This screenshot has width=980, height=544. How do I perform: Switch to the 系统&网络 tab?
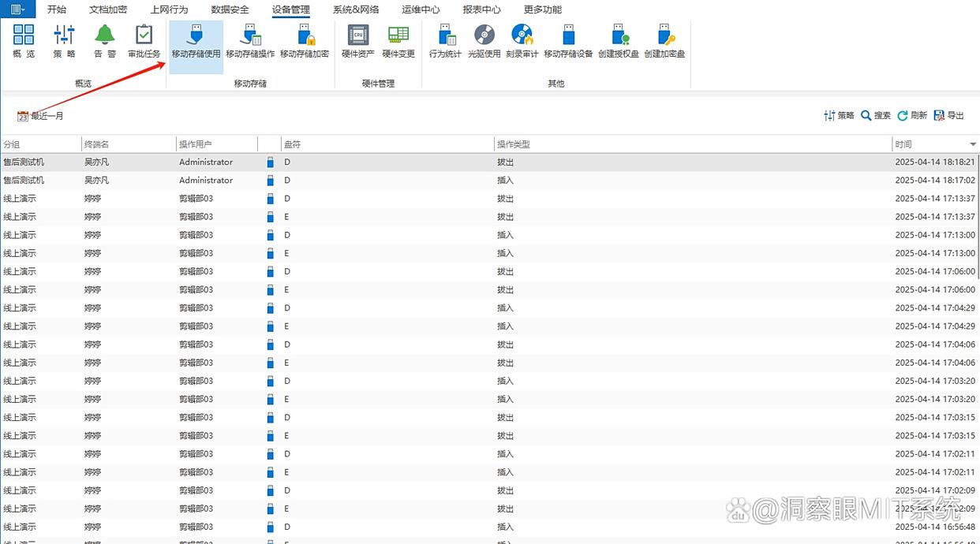pos(356,9)
